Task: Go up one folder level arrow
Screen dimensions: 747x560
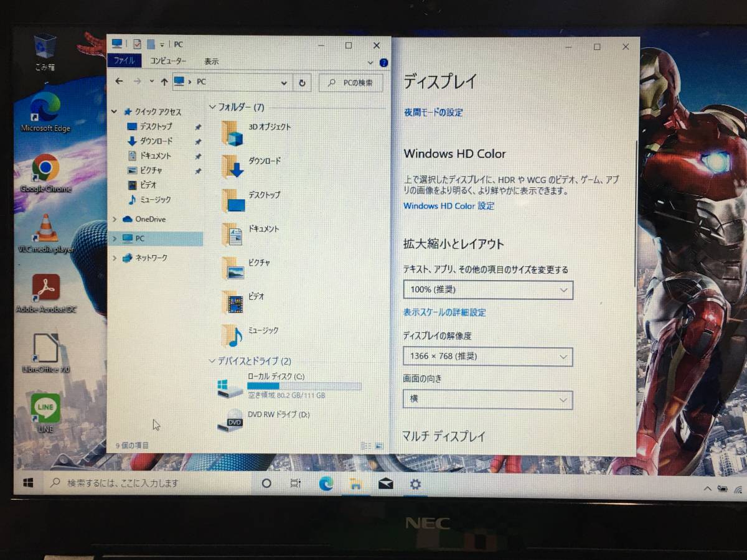Action: 164,82
